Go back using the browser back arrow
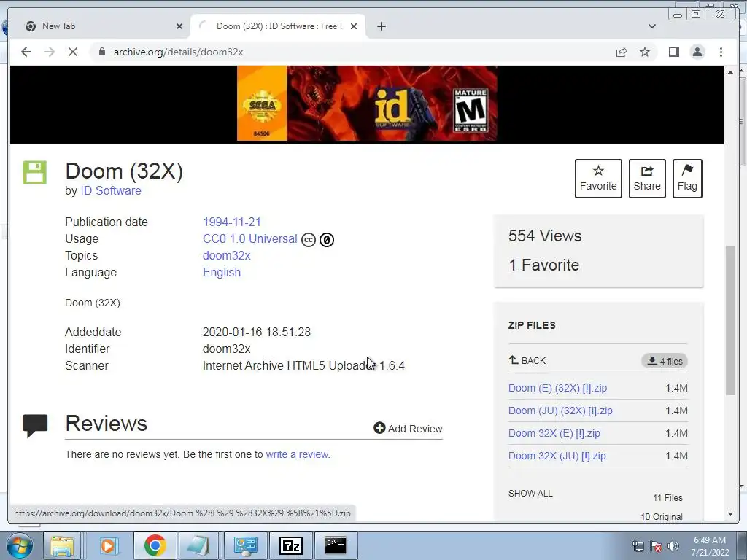This screenshot has width=747, height=560. tap(26, 52)
